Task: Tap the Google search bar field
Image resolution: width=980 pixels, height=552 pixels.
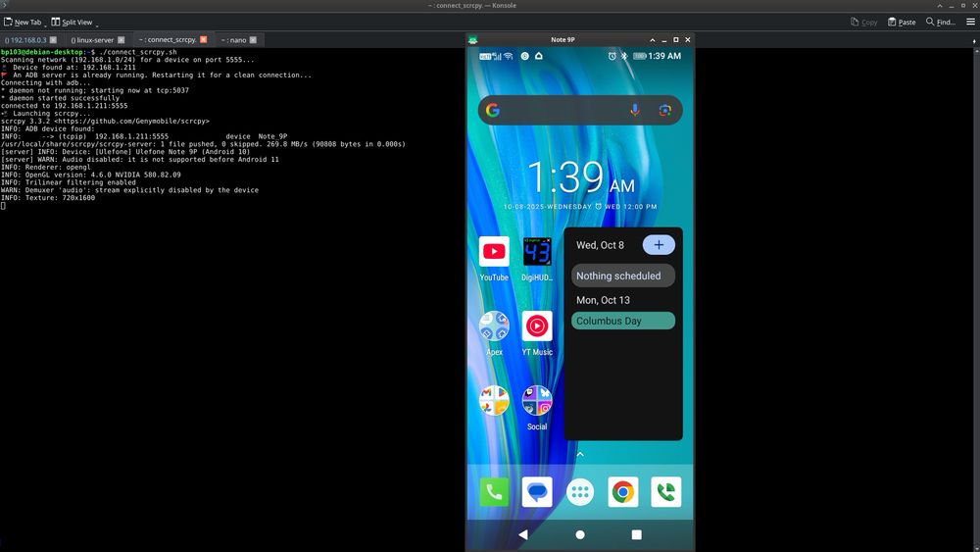Action: [x=580, y=110]
